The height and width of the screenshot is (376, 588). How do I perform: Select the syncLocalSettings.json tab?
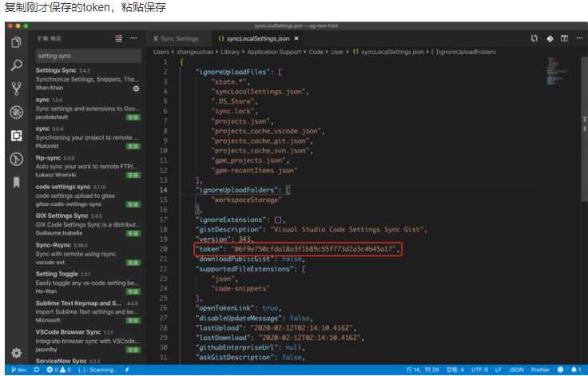[x=259, y=38]
